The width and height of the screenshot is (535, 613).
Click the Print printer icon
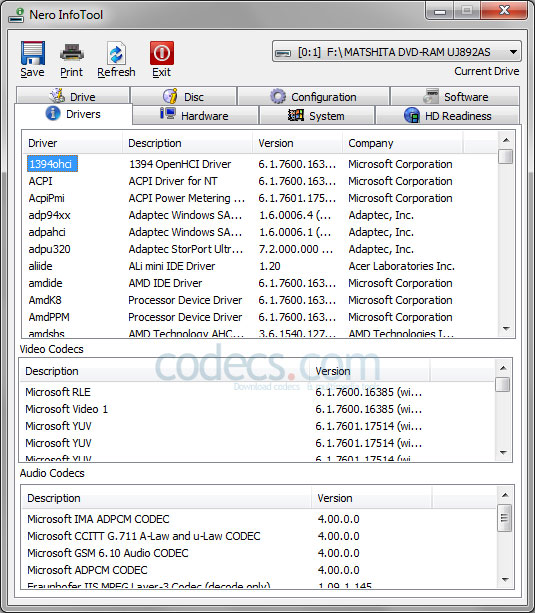click(72, 52)
